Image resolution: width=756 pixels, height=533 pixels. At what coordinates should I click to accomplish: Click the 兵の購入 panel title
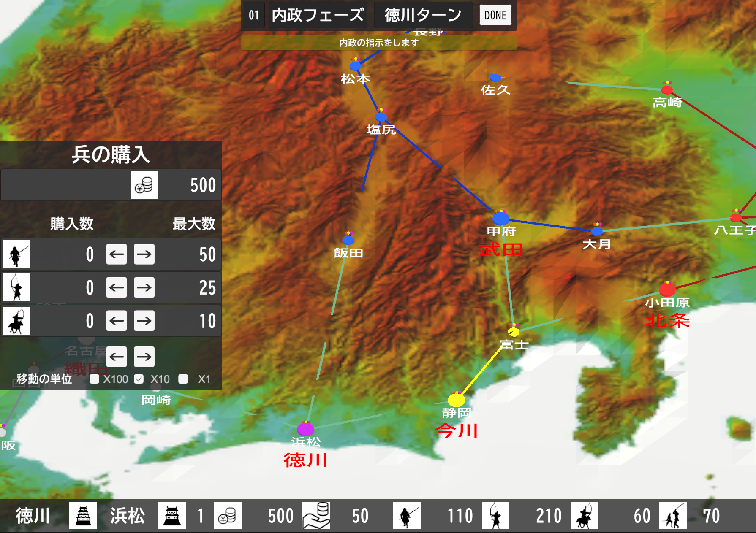click(111, 154)
